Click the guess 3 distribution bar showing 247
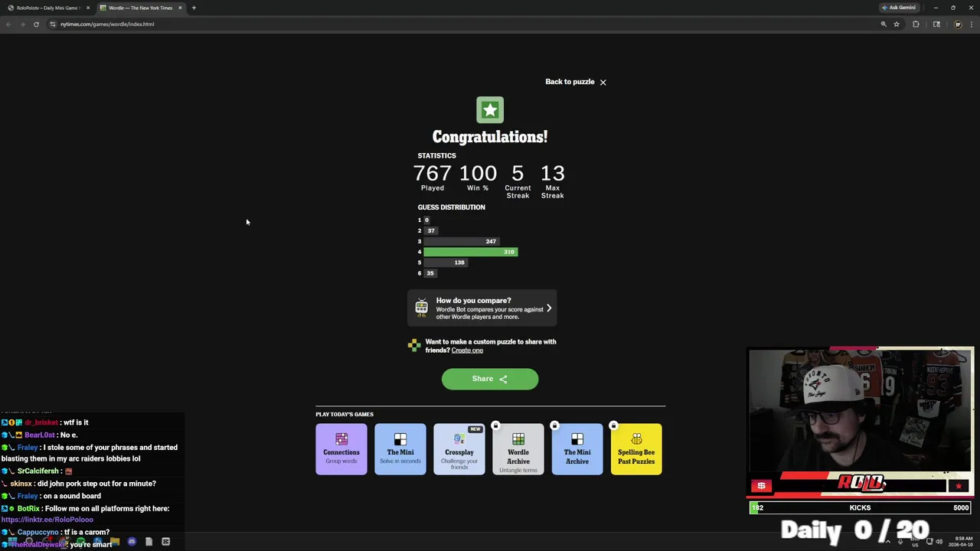The height and width of the screenshot is (551, 980). [462, 241]
